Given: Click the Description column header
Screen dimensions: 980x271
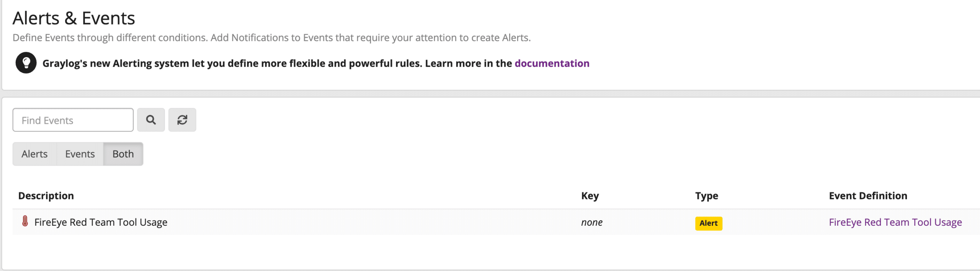Looking at the screenshot, I should point(46,196).
